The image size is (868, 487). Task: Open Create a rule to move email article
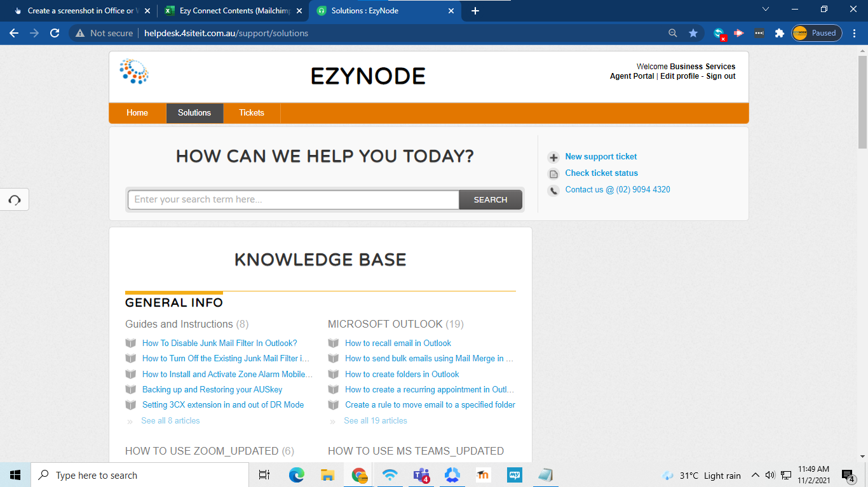coord(430,404)
